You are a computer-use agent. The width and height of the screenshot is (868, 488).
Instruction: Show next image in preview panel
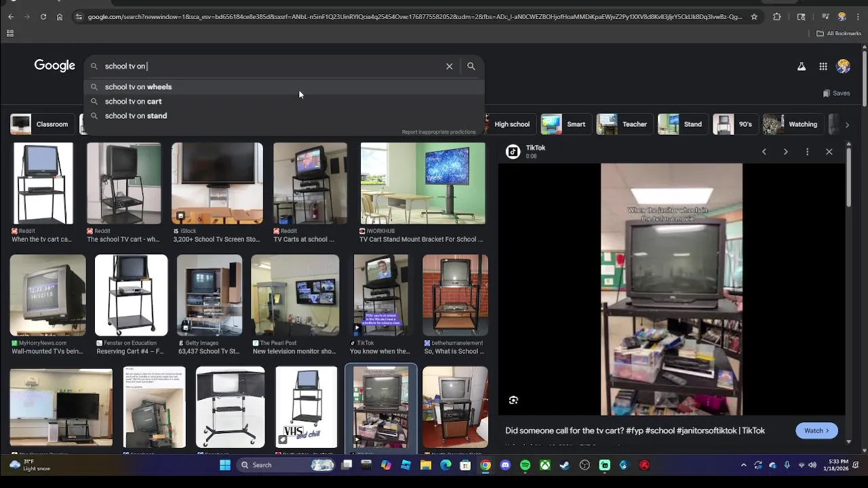click(786, 152)
